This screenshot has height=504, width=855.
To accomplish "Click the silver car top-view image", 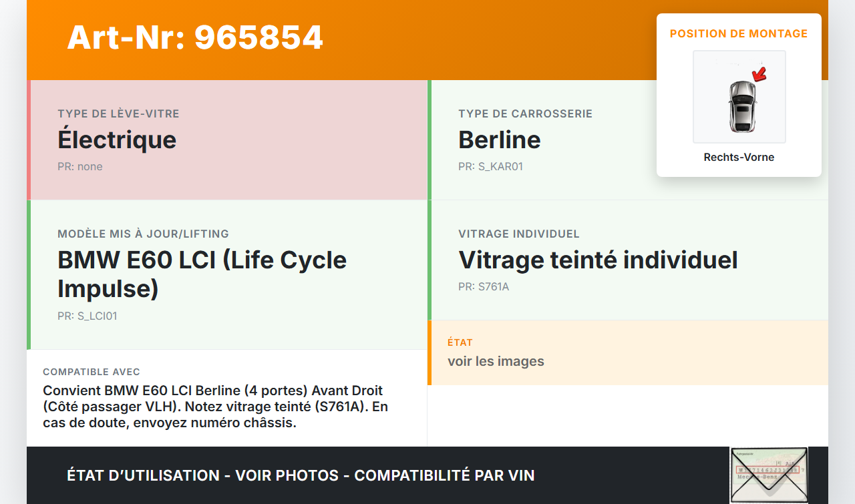I will coord(741,105).
